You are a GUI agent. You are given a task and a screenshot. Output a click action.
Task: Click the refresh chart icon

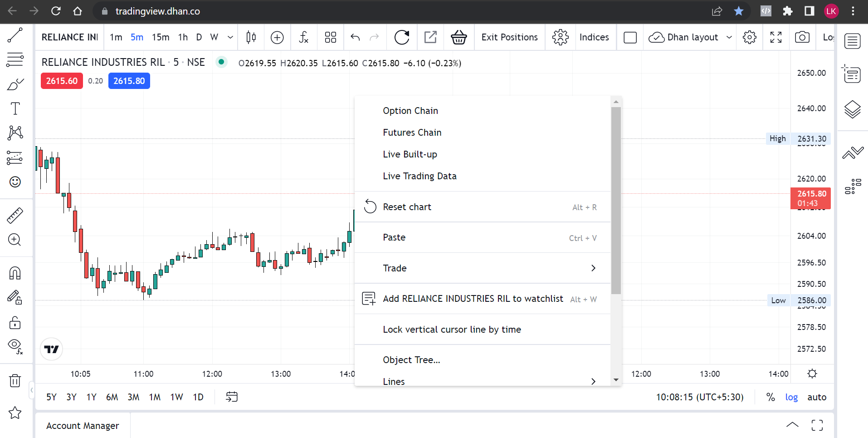(x=402, y=37)
